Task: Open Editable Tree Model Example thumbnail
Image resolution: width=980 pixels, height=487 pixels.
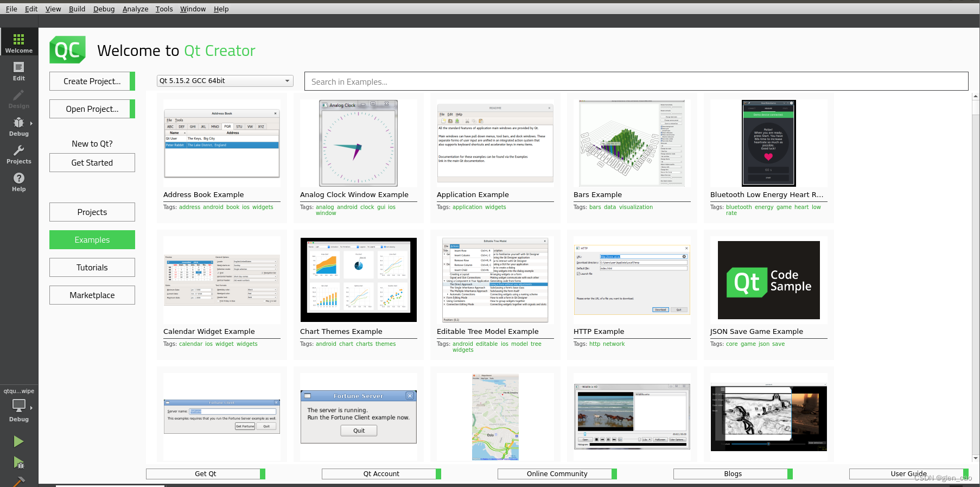Action: (x=495, y=280)
